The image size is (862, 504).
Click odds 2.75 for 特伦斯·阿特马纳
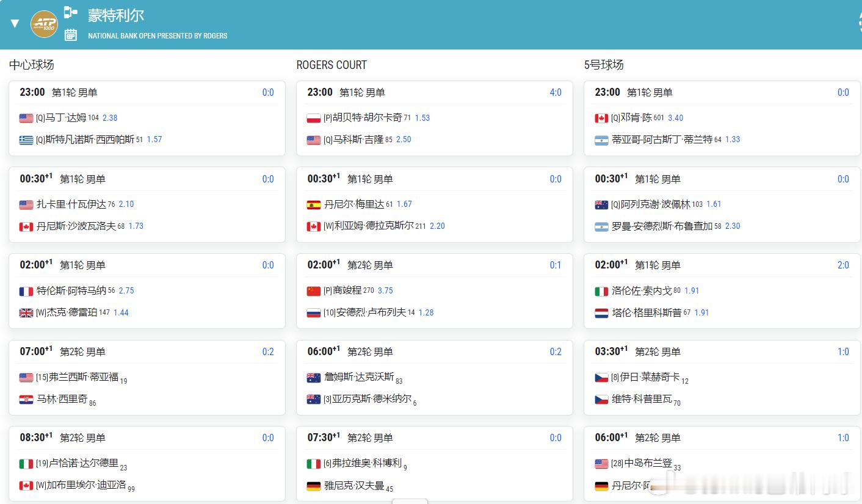click(x=126, y=291)
